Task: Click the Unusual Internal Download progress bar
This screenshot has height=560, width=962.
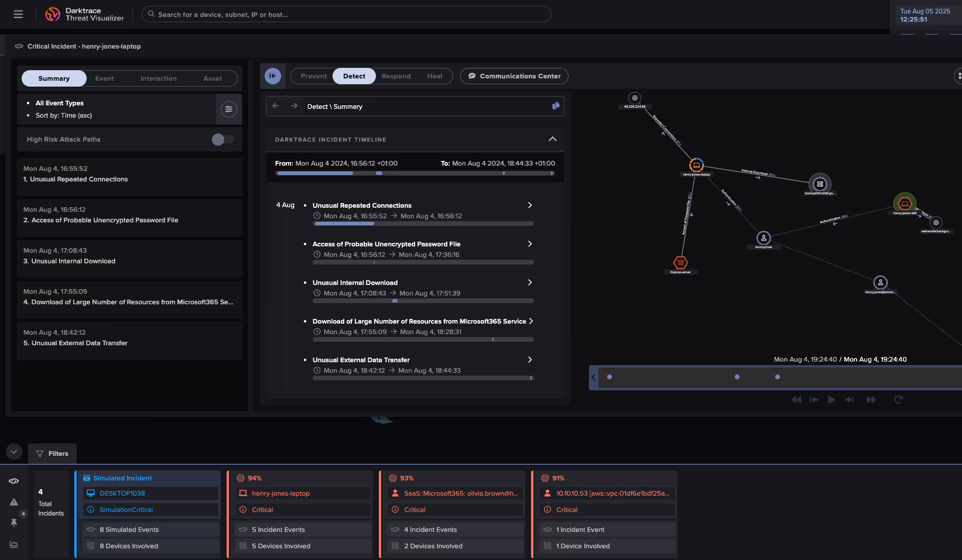Action: [x=423, y=301]
